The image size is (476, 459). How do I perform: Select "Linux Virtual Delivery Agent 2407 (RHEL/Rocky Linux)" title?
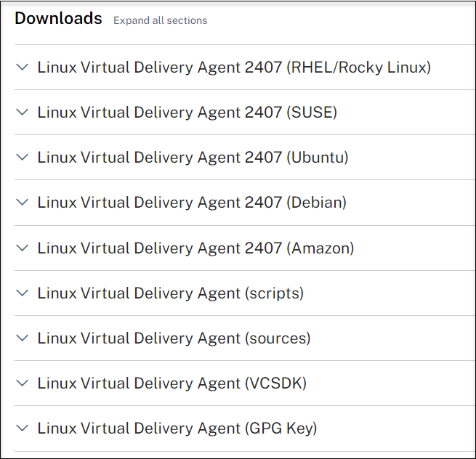[234, 68]
